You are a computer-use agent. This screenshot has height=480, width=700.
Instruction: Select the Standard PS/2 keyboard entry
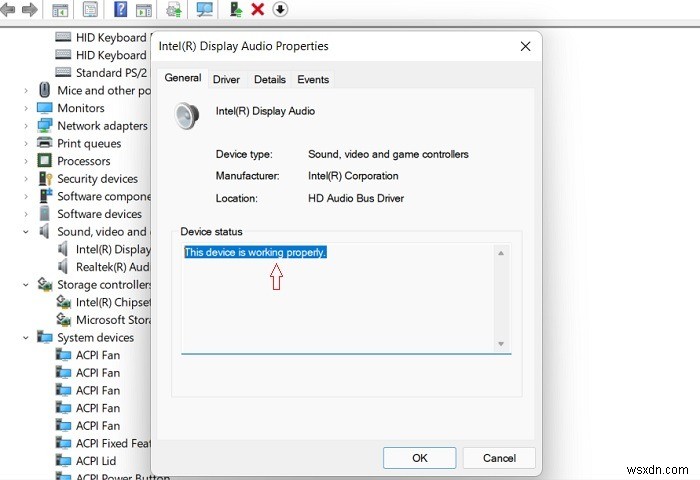pyautogui.click(x=111, y=73)
